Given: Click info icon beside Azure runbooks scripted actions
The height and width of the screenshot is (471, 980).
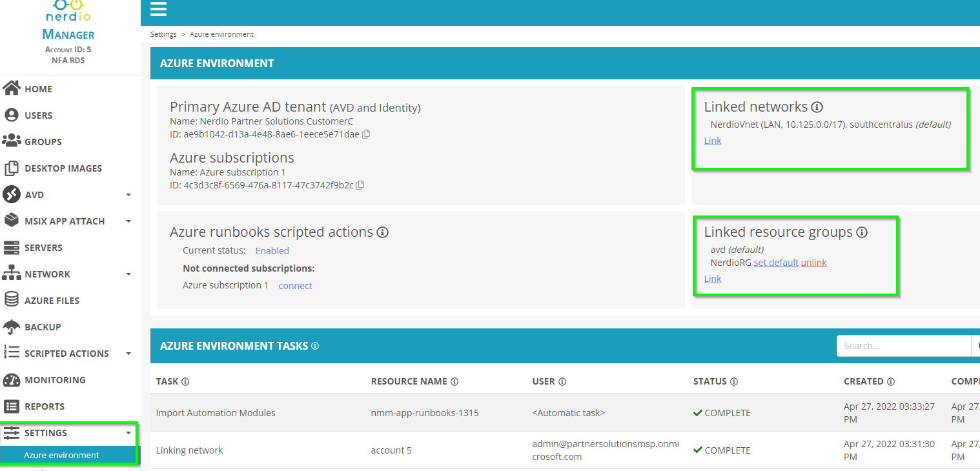Looking at the screenshot, I should tap(382, 232).
